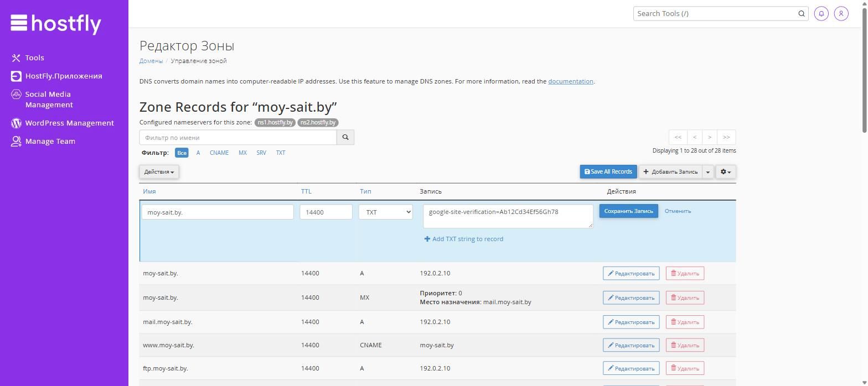Screen dimensions: 868x386
Task: Delete the moy-sait.by. MX record
Action: coord(685,298)
